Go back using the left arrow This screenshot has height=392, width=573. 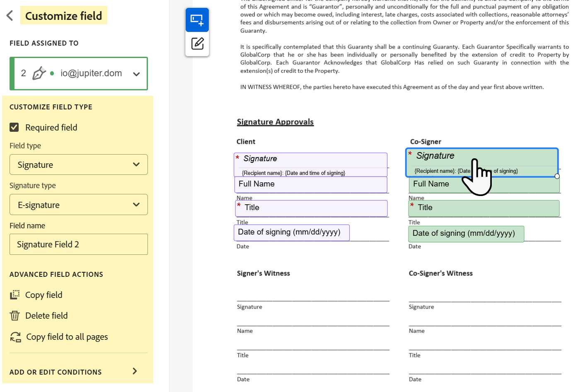click(x=10, y=16)
